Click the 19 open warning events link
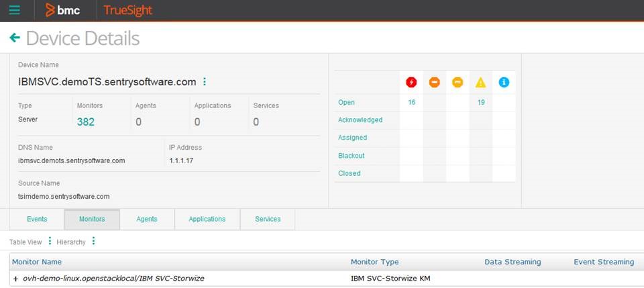 [x=481, y=102]
